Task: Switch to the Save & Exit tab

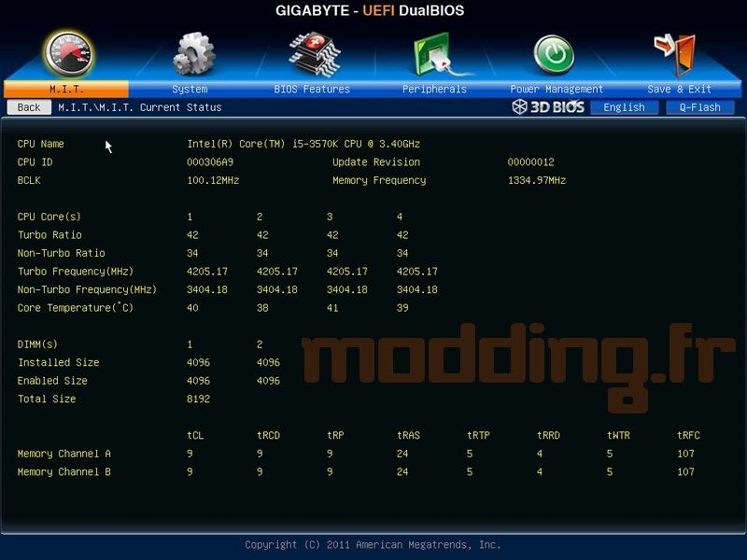Action: (x=679, y=89)
